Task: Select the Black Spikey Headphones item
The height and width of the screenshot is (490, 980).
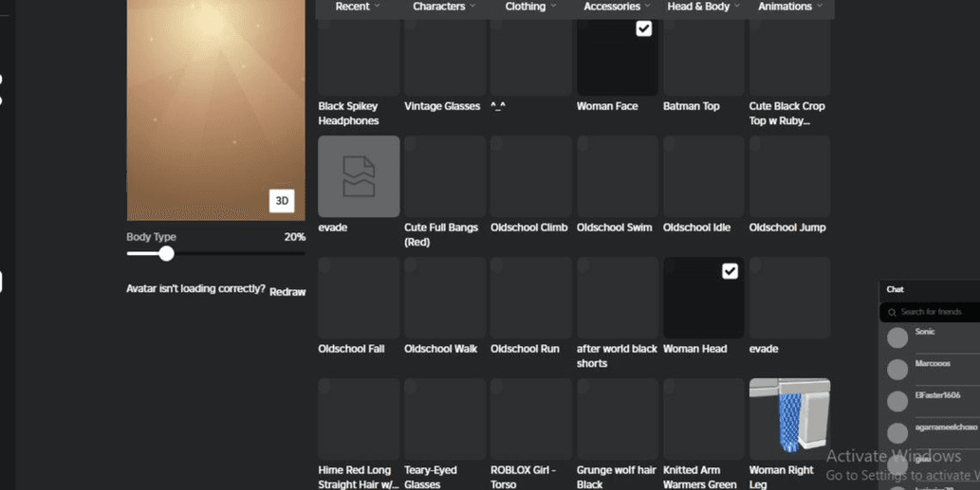Action: tap(359, 56)
